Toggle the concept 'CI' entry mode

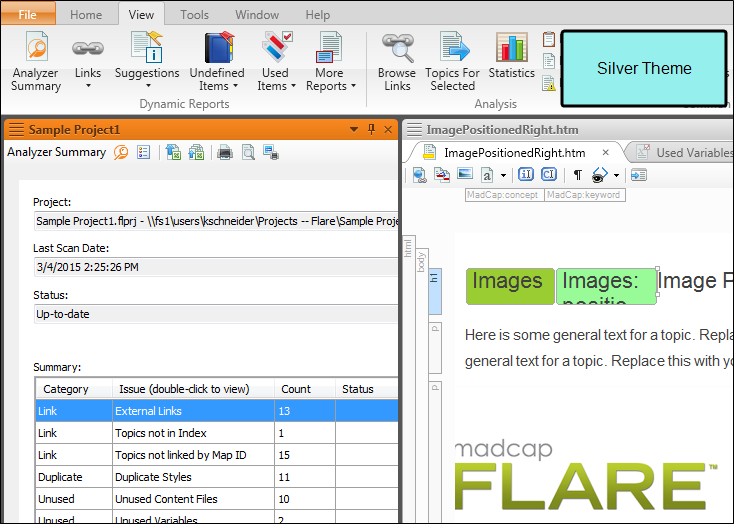pos(549,175)
